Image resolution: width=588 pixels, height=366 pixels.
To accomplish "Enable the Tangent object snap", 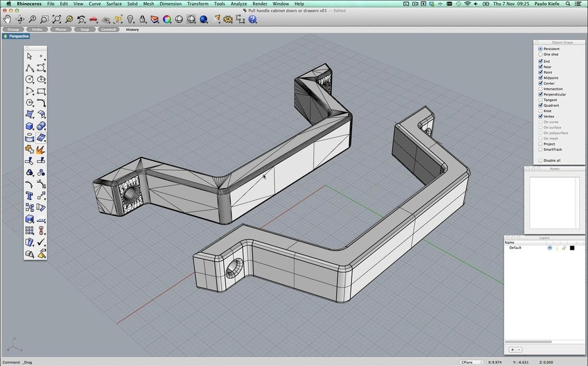I will [x=540, y=100].
